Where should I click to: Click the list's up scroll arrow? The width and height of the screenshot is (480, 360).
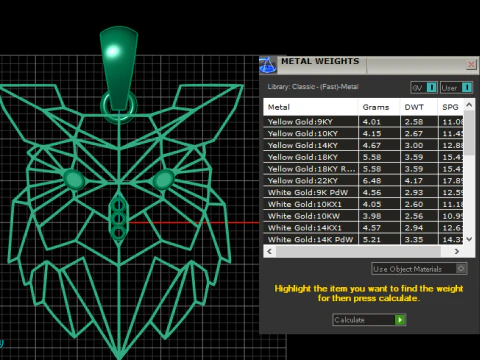(469, 105)
